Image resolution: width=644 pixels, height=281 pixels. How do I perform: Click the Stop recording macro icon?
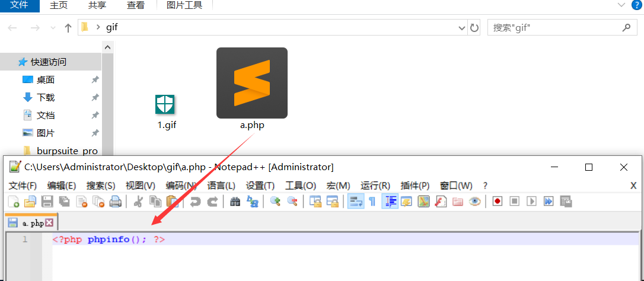click(515, 202)
